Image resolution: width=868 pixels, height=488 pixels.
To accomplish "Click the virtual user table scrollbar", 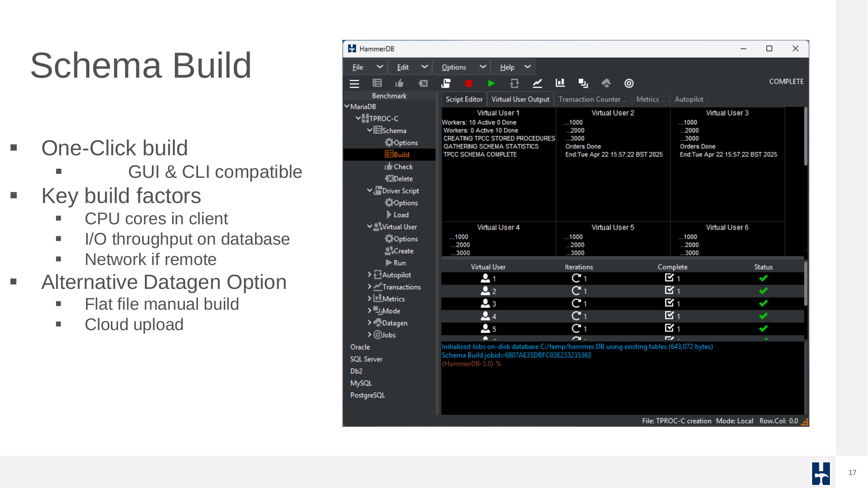I will 806,284.
